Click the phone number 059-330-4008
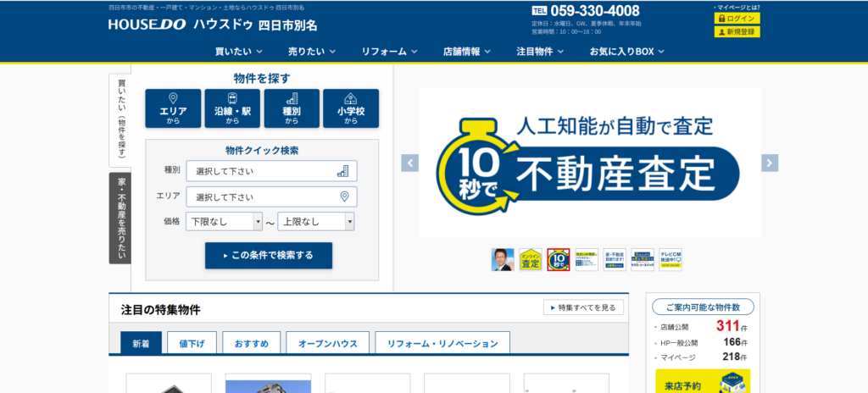 595,10
